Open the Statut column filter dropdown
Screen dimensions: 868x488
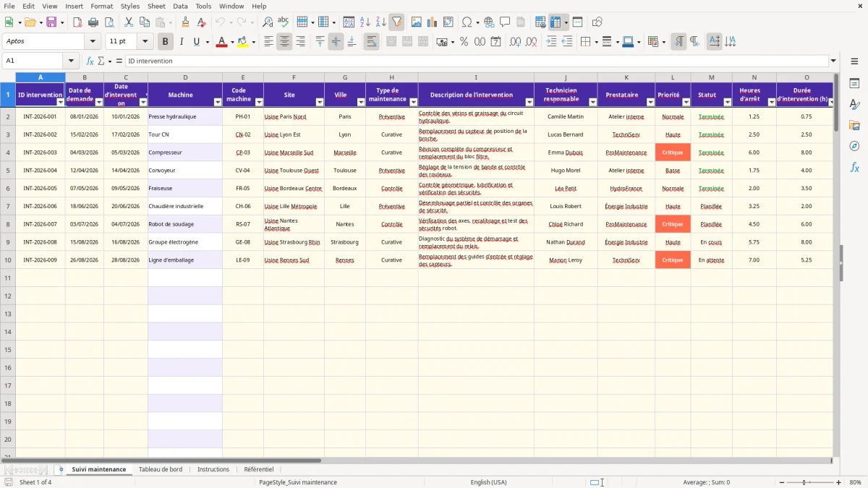pos(727,102)
